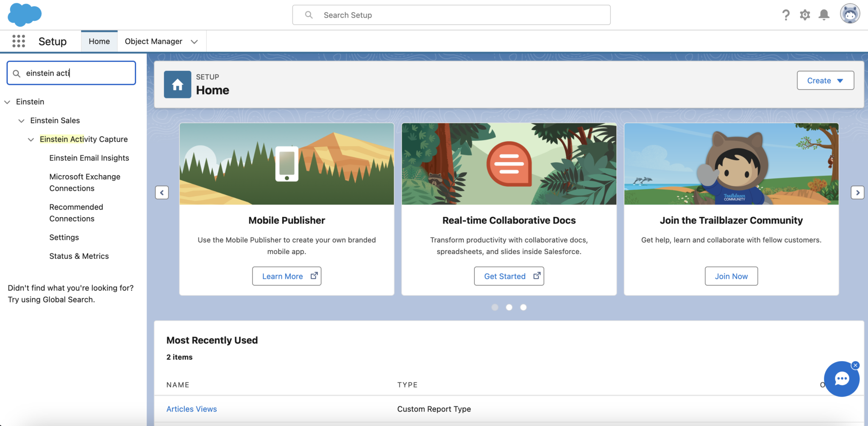Screen dimensions: 868x426
Task: Switch to the Object Manager tab
Action: pyautogui.click(x=153, y=41)
